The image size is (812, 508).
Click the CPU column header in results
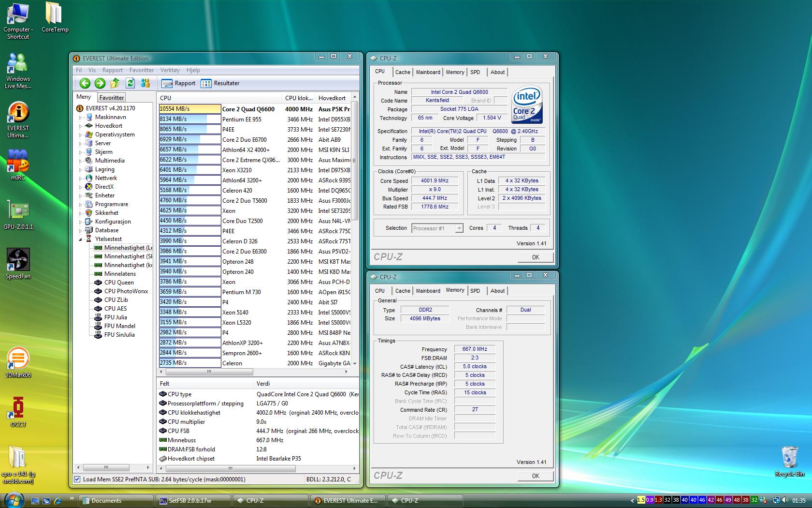[x=219, y=98]
